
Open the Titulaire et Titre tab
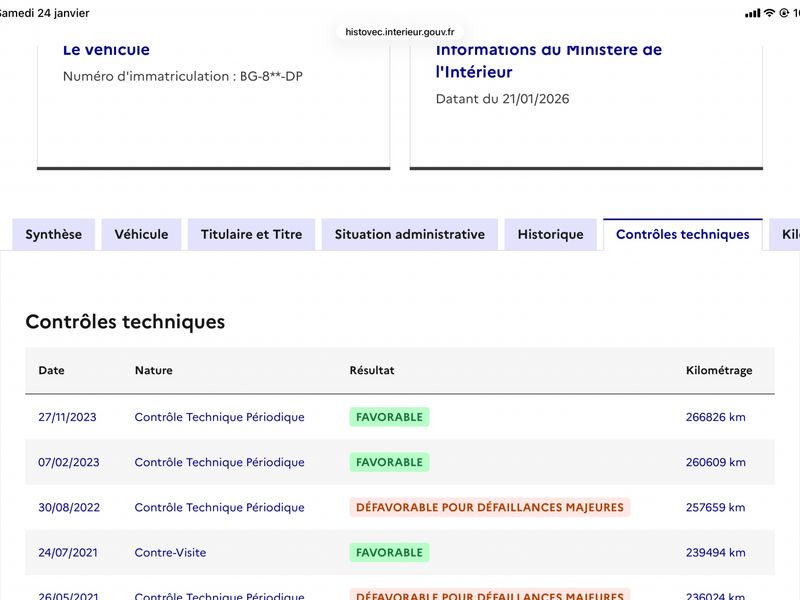pyautogui.click(x=252, y=235)
